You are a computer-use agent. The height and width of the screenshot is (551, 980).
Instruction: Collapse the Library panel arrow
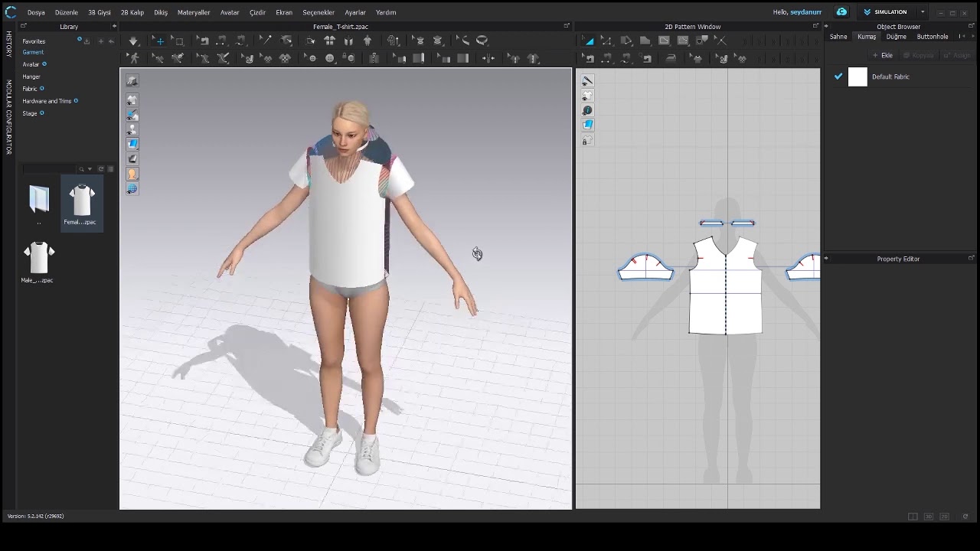[x=114, y=27]
